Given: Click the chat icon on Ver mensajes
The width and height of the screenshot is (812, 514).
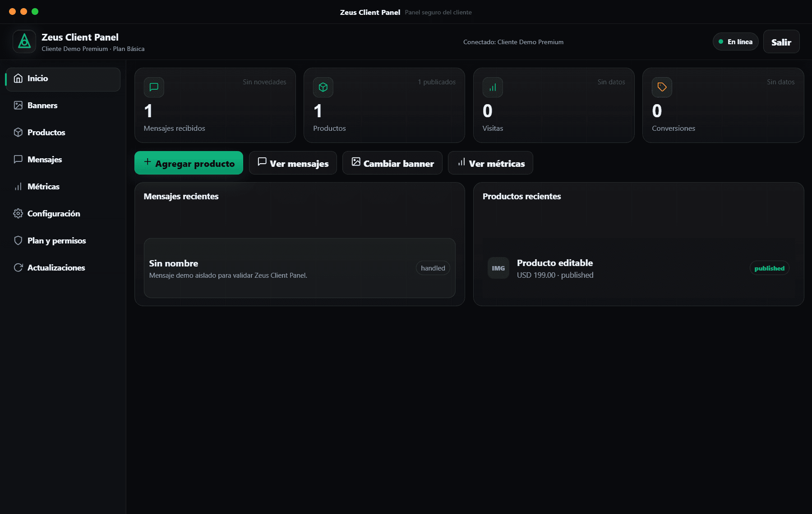Looking at the screenshot, I should (x=262, y=162).
